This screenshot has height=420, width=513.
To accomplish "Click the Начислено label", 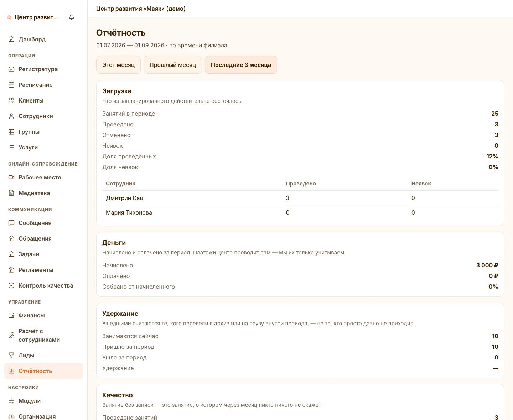I will tap(118, 266).
